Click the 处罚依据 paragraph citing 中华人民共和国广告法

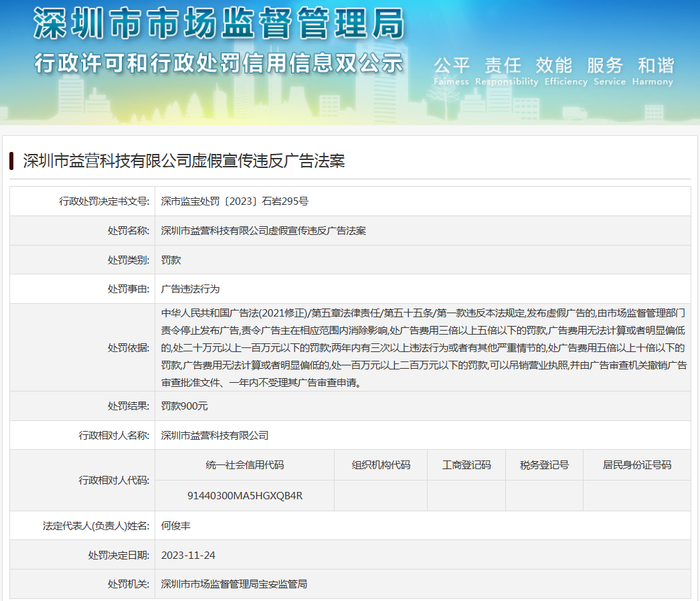[423, 348]
